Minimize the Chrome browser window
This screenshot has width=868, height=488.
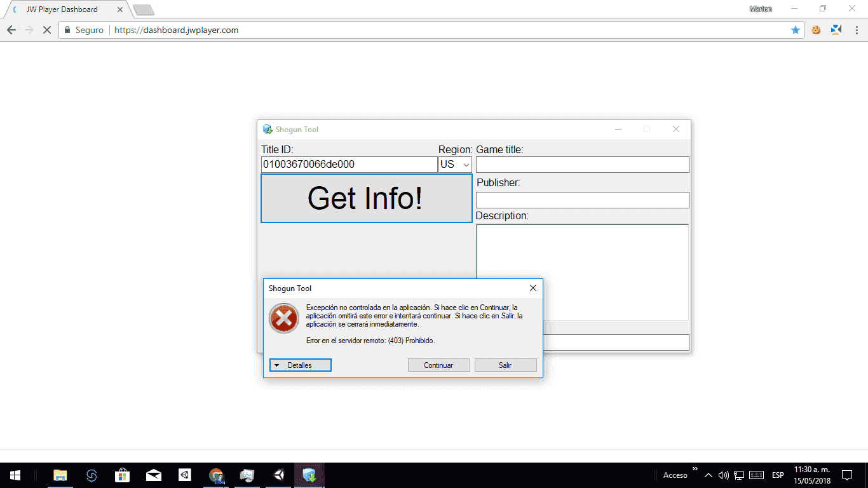tap(794, 9)
